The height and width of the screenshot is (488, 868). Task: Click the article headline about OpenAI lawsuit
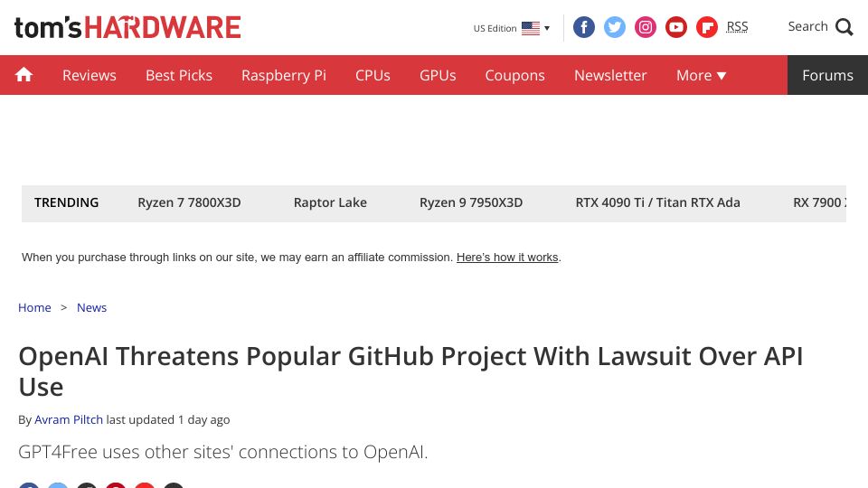410,371
